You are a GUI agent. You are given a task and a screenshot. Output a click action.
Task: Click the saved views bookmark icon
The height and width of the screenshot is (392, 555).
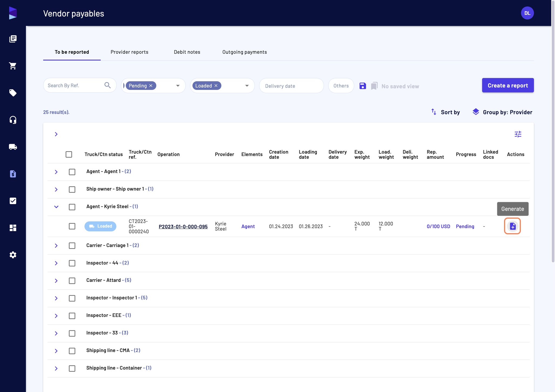click(374, 86)
